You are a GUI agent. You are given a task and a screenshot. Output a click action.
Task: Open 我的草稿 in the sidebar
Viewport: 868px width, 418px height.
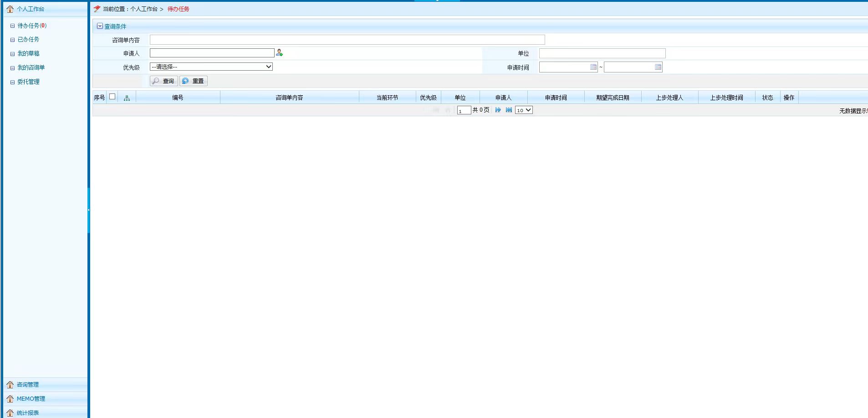click(x=28, y=54)
